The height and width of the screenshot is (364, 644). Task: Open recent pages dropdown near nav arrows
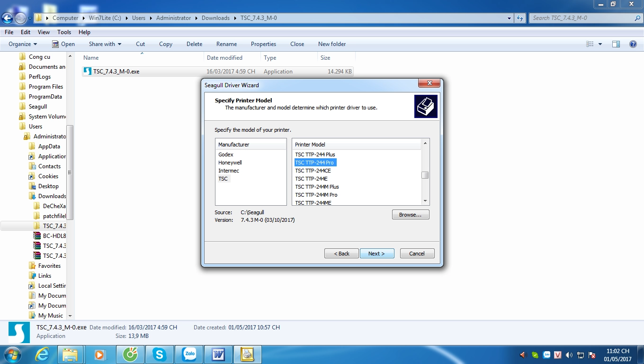pyautogui.click(x=30, y=18)
